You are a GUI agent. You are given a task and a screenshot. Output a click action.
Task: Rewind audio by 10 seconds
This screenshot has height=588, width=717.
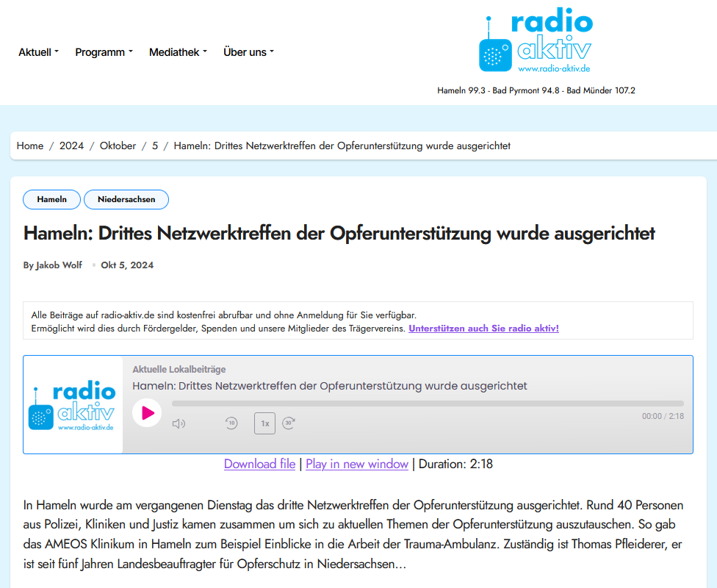(231, 423)
